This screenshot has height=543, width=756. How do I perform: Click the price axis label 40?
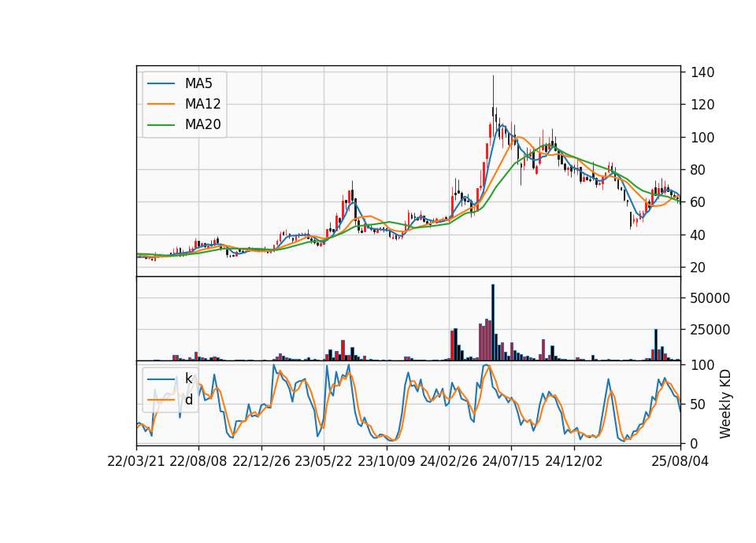coord(699,235)
